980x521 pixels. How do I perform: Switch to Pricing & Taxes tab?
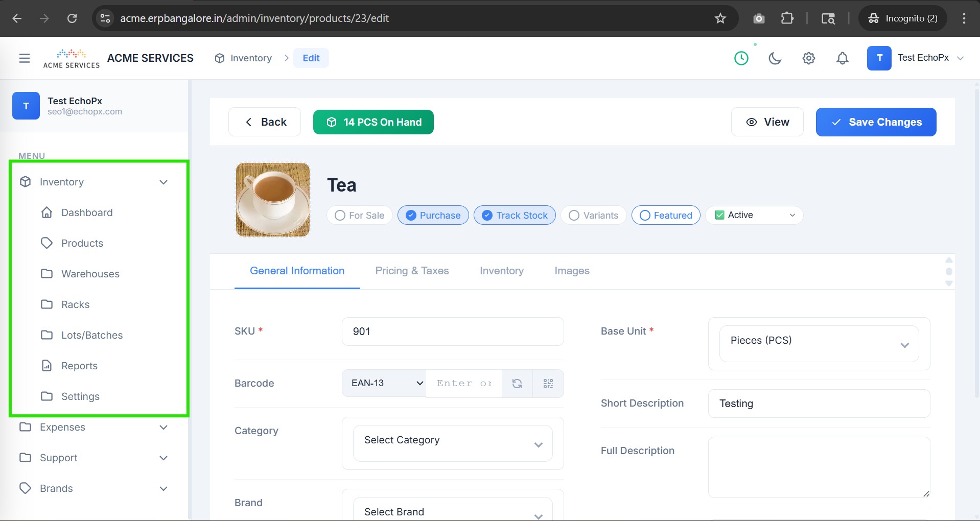point(412,271)
